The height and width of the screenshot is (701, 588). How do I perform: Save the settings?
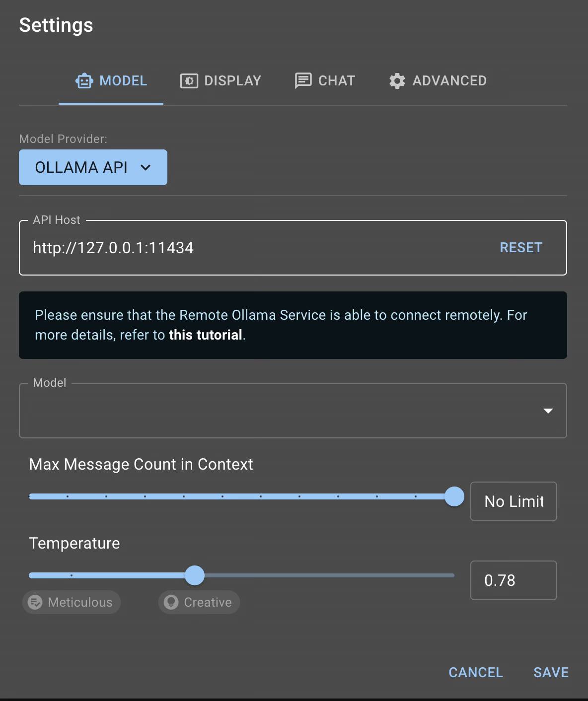[x=551, y=672]
